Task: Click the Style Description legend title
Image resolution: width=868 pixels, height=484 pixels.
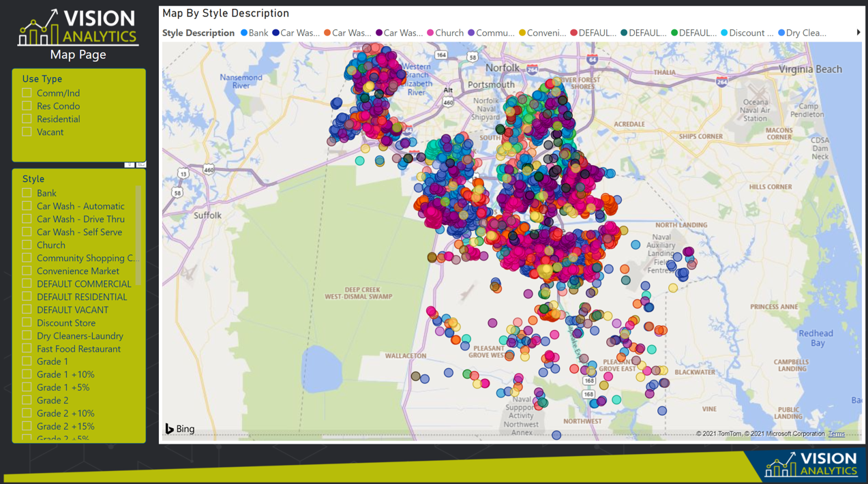Action: [198, 33]
